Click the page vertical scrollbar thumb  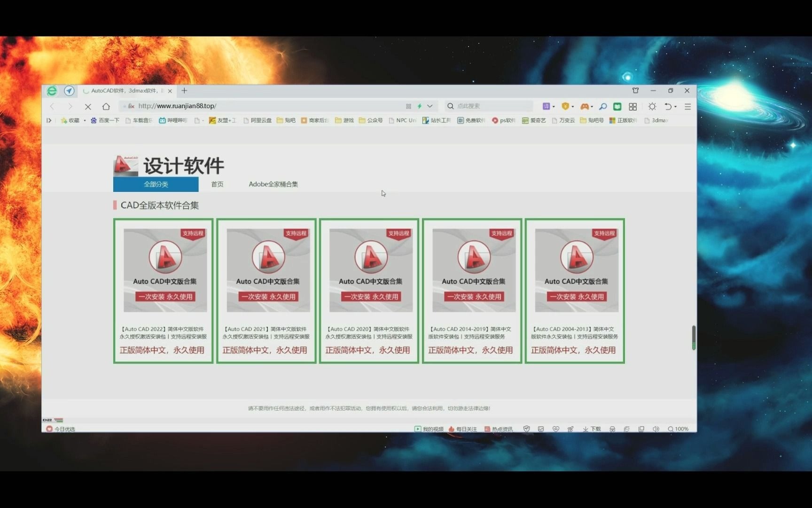(694, 337)
